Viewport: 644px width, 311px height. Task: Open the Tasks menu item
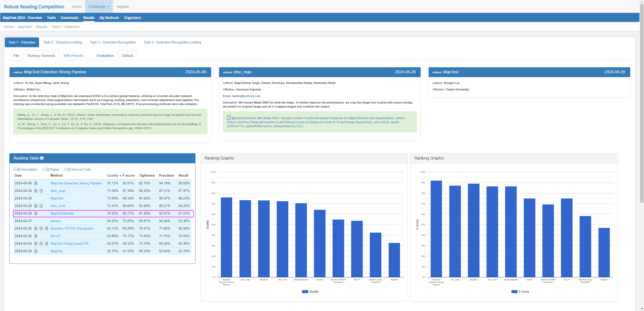(x=51, y=18)
